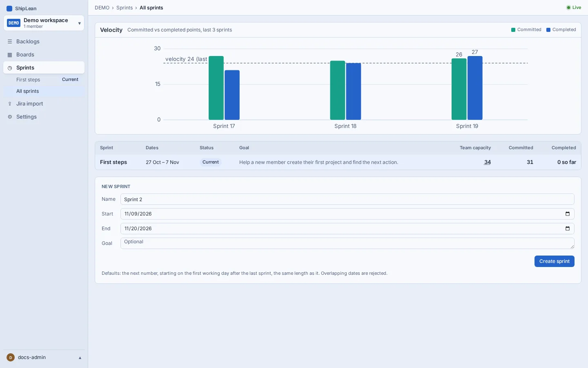
Task: Click the Committed legend color swatch
Action: point(513,30)
